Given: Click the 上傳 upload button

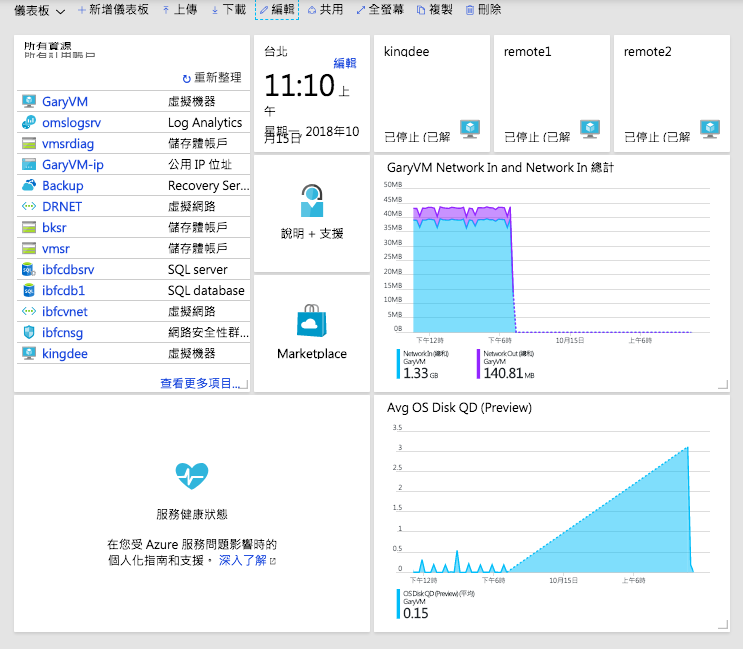Looking at the screenshot, I should tap(180, 10).
